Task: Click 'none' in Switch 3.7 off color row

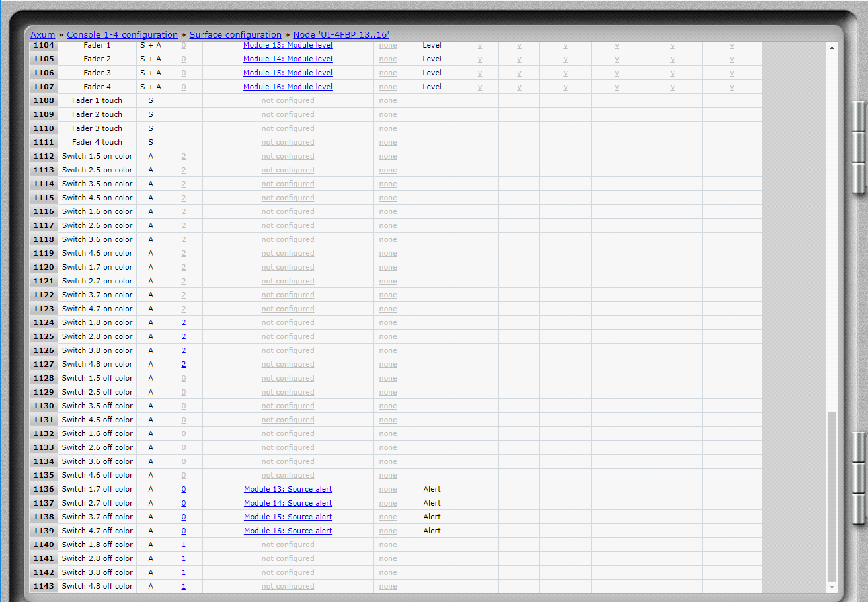Action: point(388,517)
